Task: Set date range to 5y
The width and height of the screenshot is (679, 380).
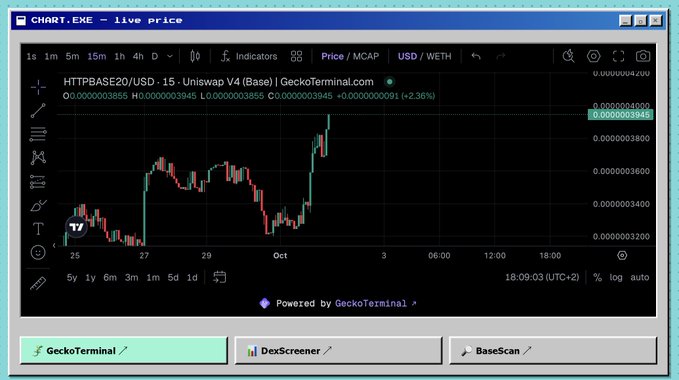Action: [x=72, y=277]
